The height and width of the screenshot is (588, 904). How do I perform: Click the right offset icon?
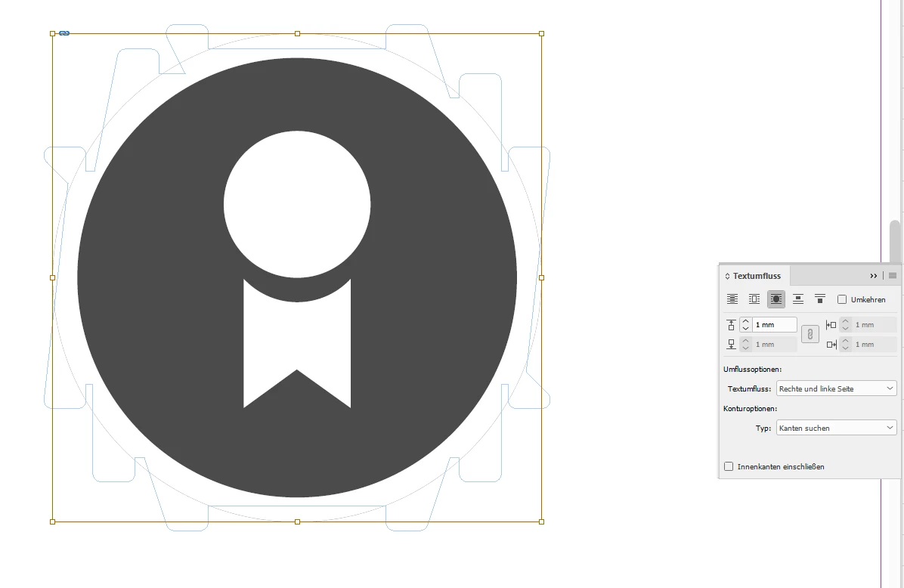(x=831, y=345)
